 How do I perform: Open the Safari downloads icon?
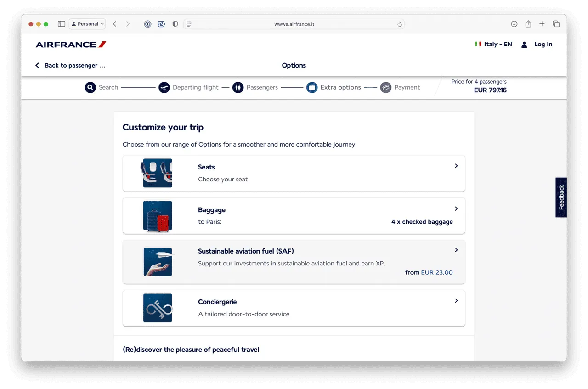coord(514,24)
